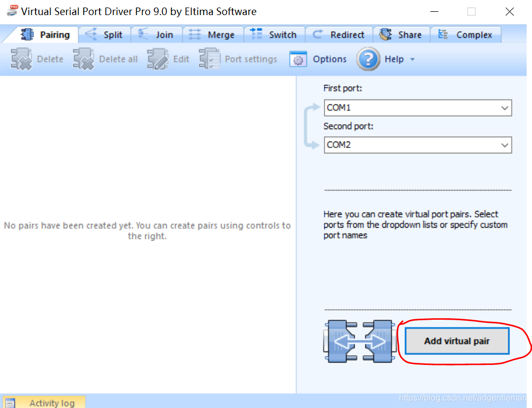Click the 'Second port:' label

[x=348, y=126]
